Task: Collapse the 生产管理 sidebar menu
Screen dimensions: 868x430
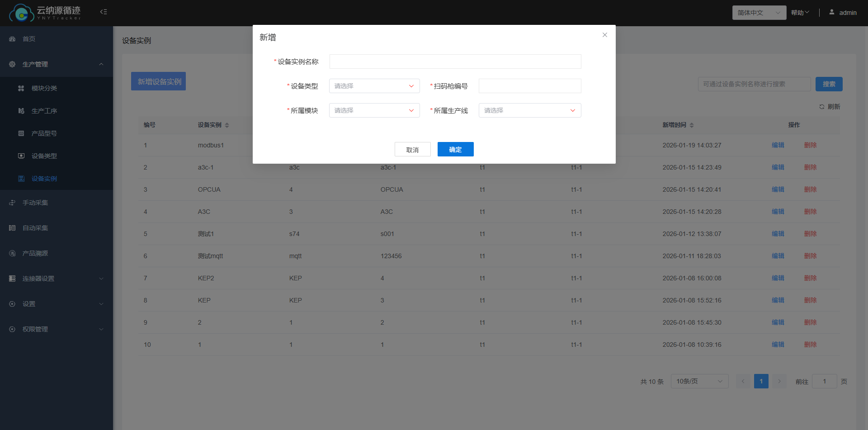Action: point(56,64)
